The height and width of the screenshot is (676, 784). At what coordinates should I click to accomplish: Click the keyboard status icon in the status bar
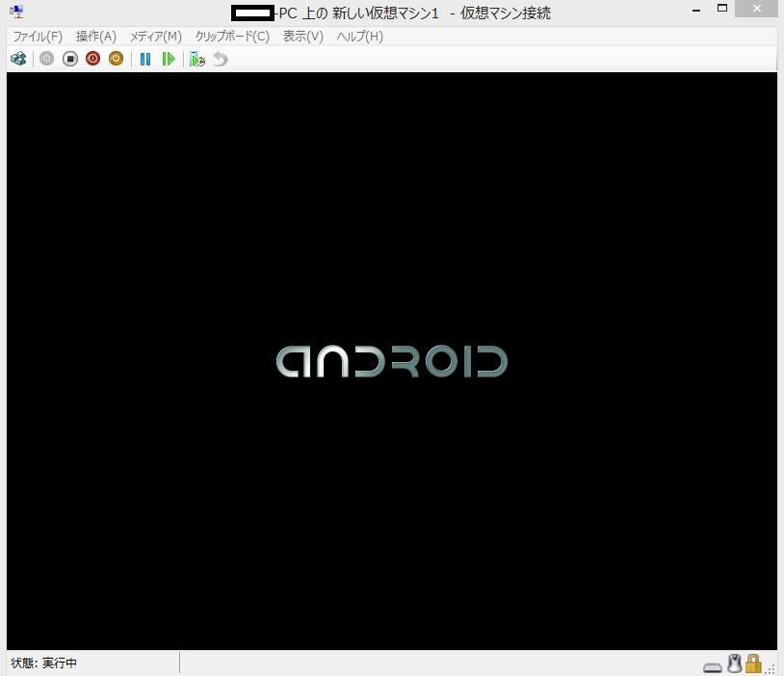713,667
